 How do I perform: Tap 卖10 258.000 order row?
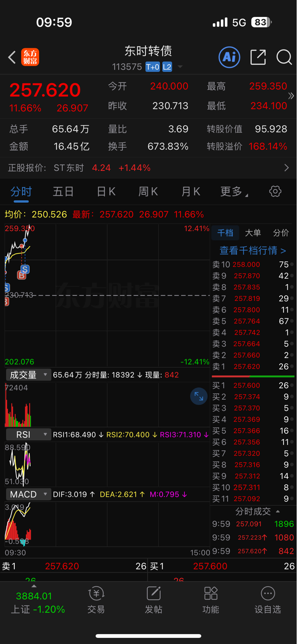[253, 265]
